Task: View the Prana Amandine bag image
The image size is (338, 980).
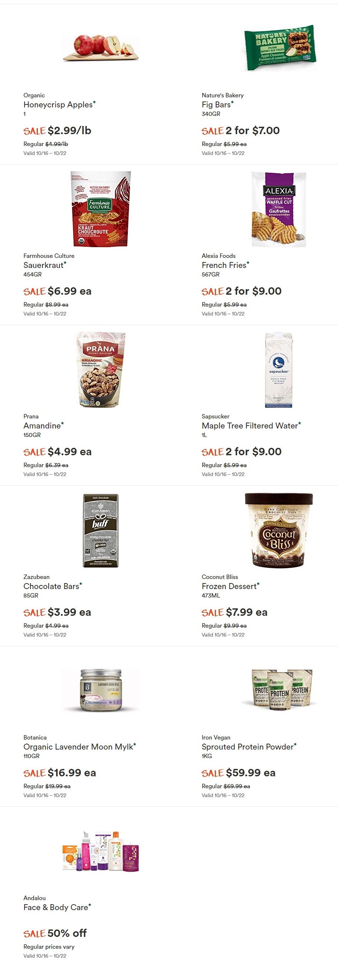Action: pos(101,369)
